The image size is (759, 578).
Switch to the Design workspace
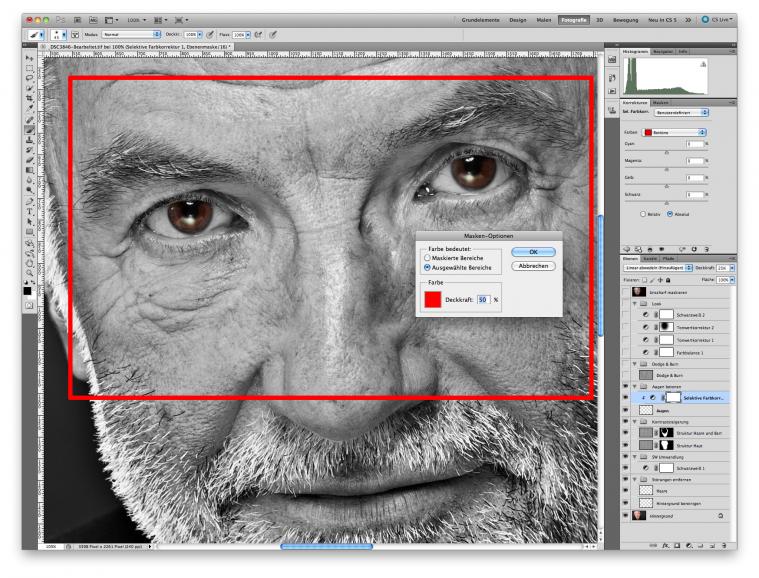point(517,20)
